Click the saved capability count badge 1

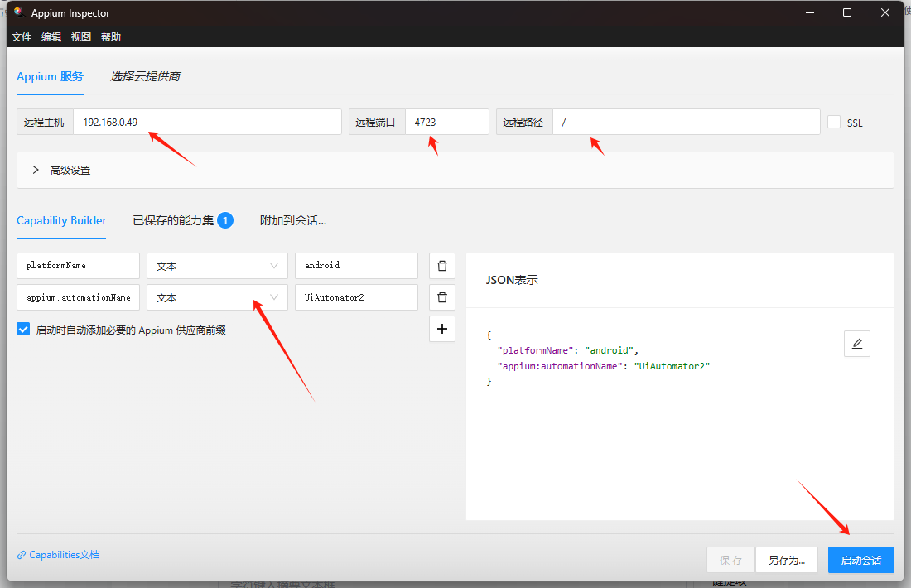(x=225, y=221)
